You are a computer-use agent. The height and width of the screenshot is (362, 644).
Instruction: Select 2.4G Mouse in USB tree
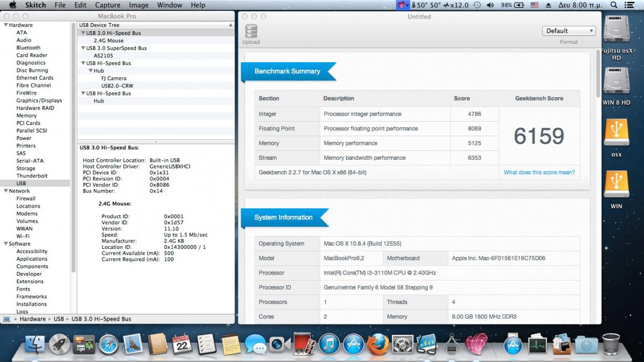(x=108, y=41)
